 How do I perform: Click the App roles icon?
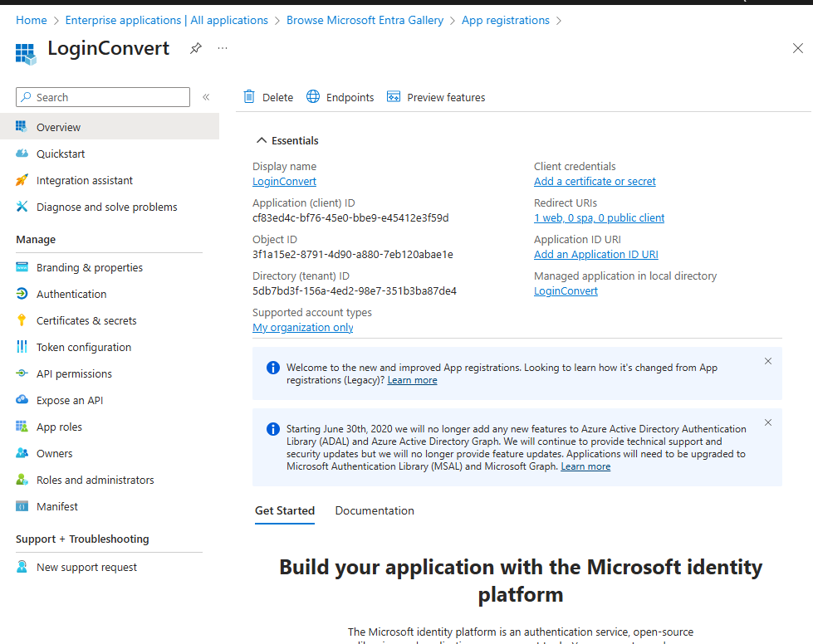point(22,426)
